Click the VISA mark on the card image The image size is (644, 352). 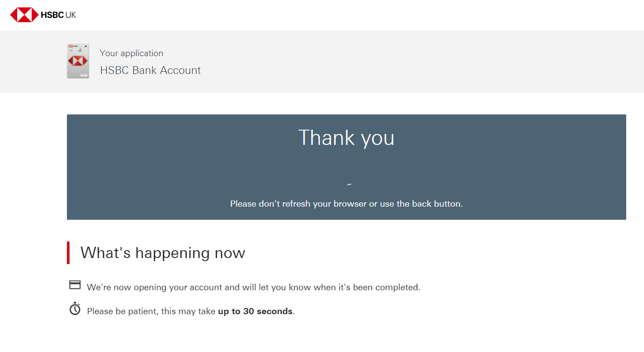(x=84, y=75)
